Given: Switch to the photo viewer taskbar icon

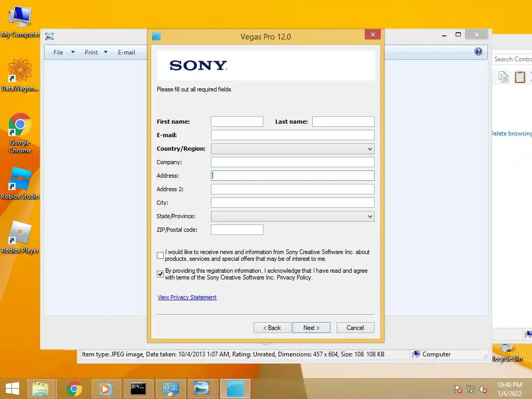Looking at the screenshot, I should point(202,389).
